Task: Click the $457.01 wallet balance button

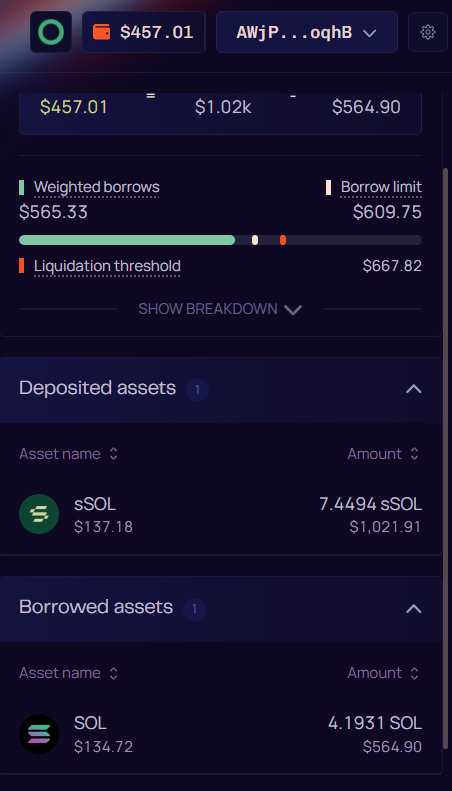Action: coord(144,32)
